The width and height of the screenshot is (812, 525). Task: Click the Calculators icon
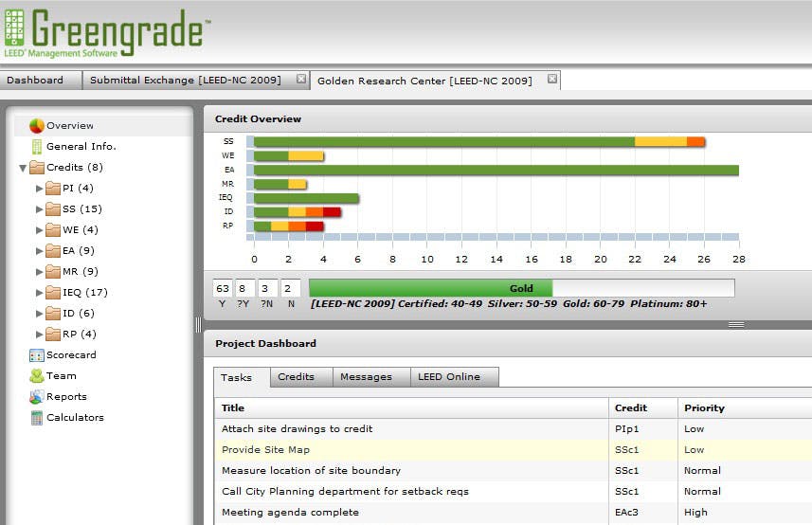click(x=37, y=418)
